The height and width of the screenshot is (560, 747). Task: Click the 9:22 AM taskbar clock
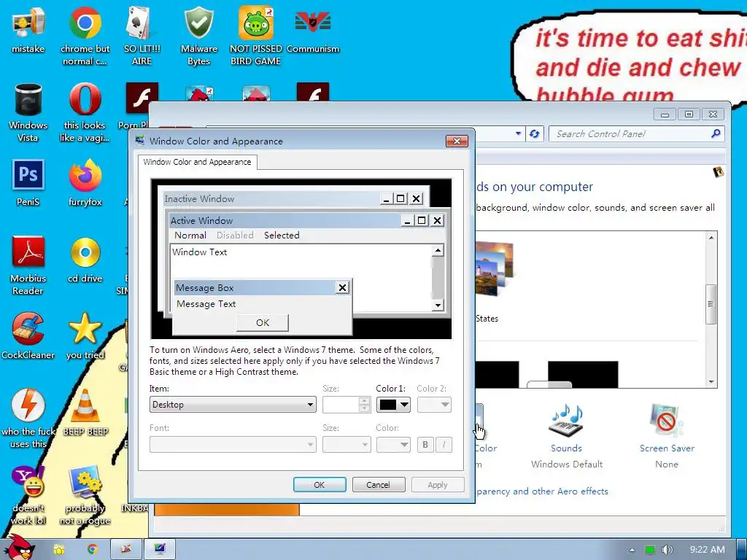[x=708, y=550]
